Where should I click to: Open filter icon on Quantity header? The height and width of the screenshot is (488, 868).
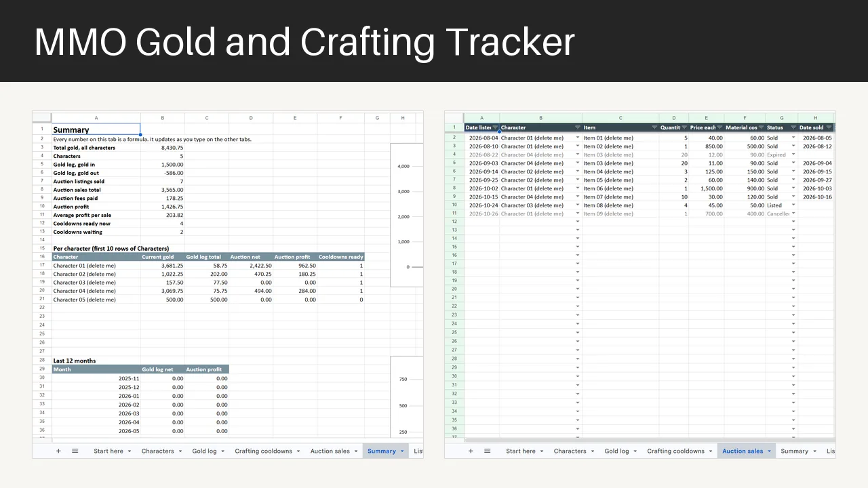pyautogui.click(x=684, y=127)
